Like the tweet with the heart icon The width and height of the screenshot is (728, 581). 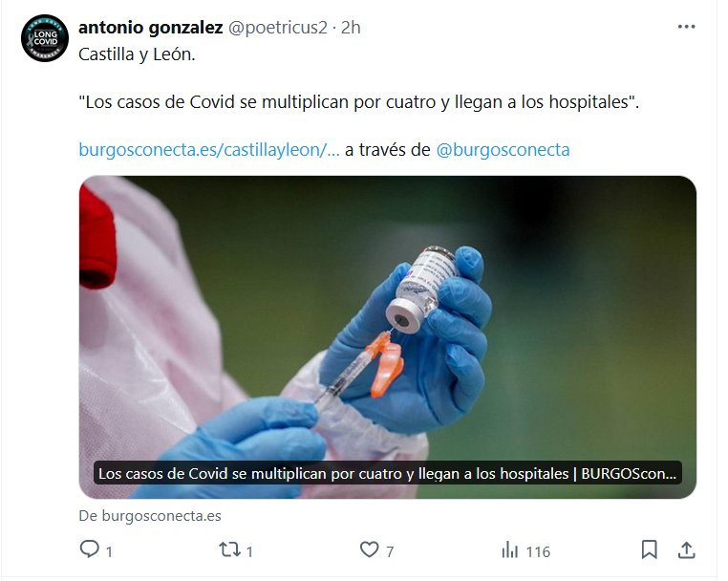[369, 549]
